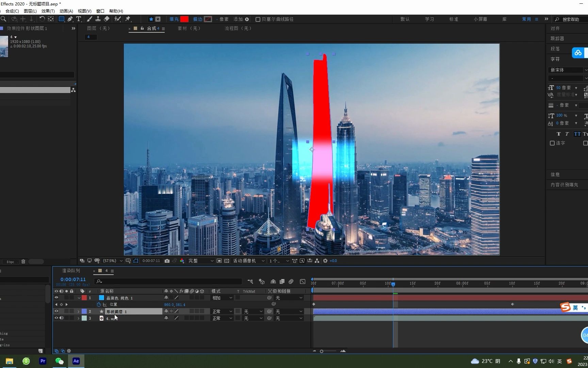Hide the shape layer 1 eye icon
The height and width of the screenshot is (368, 588).
(56, 311)
